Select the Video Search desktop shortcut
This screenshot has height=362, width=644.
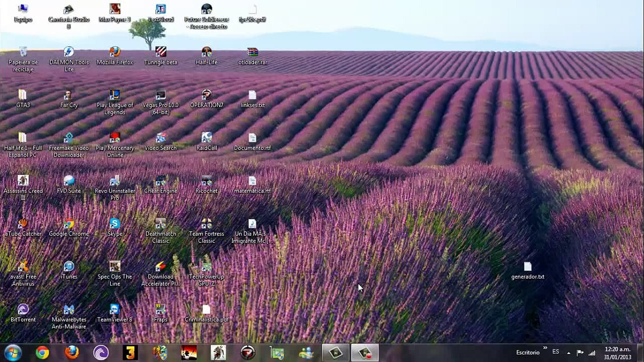pyautogui.click(x=160, y=141)
